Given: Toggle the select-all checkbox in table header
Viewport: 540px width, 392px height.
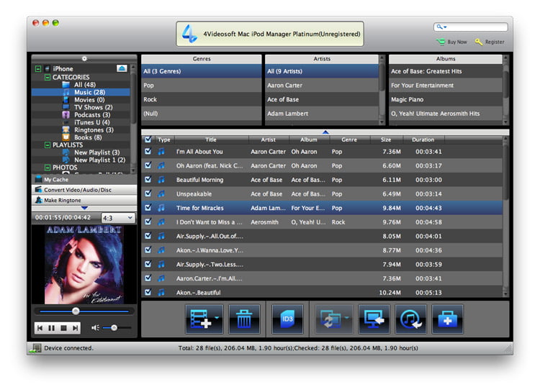Looking at the screenshot, I should point(148,140).
